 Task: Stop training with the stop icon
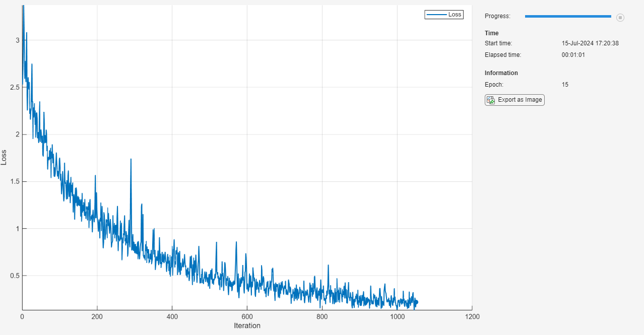coord(620,17)
